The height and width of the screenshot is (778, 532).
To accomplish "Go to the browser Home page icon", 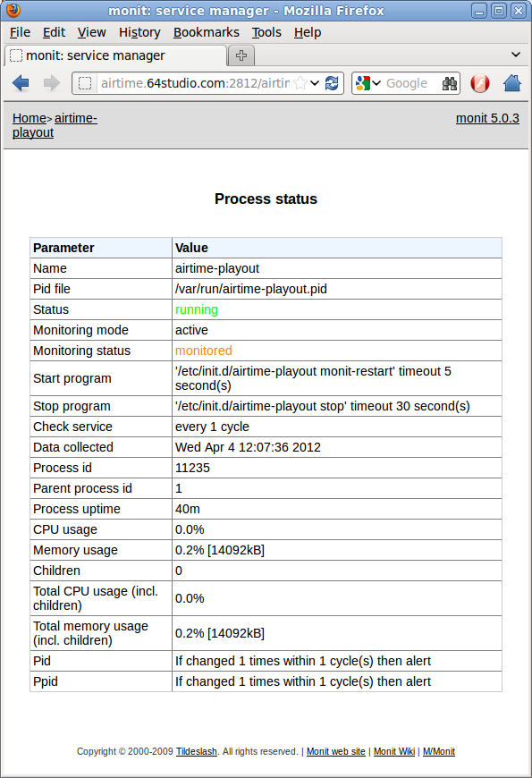I will (x=512, y=83).
